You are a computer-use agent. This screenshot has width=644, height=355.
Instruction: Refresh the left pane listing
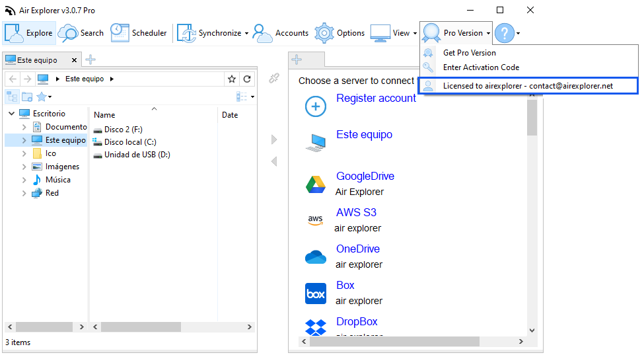click(247, 79)
